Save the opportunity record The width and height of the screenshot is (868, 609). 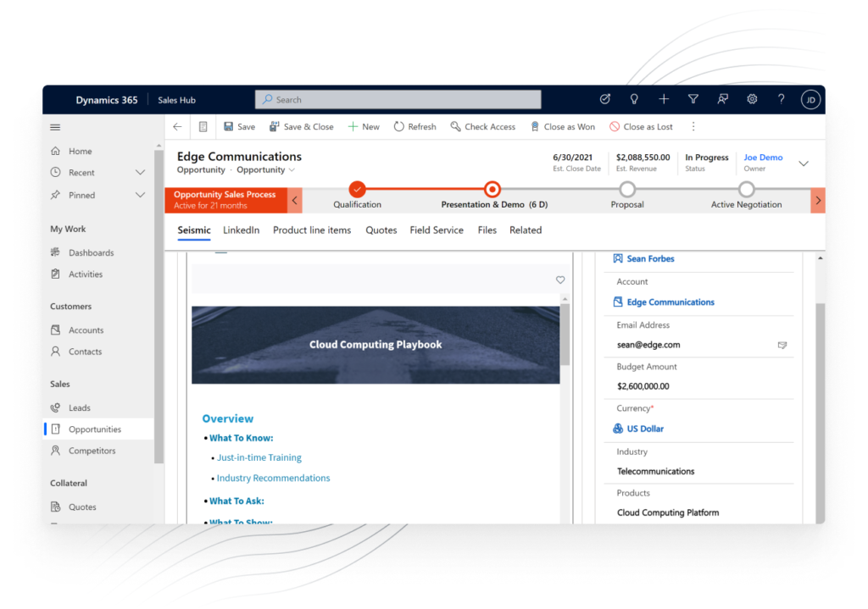tap(239, 127)
